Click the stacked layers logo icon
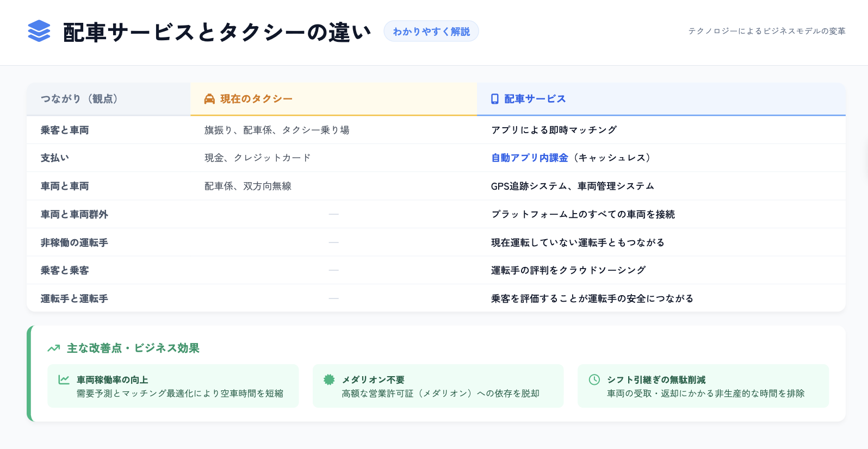 (39, 32)
